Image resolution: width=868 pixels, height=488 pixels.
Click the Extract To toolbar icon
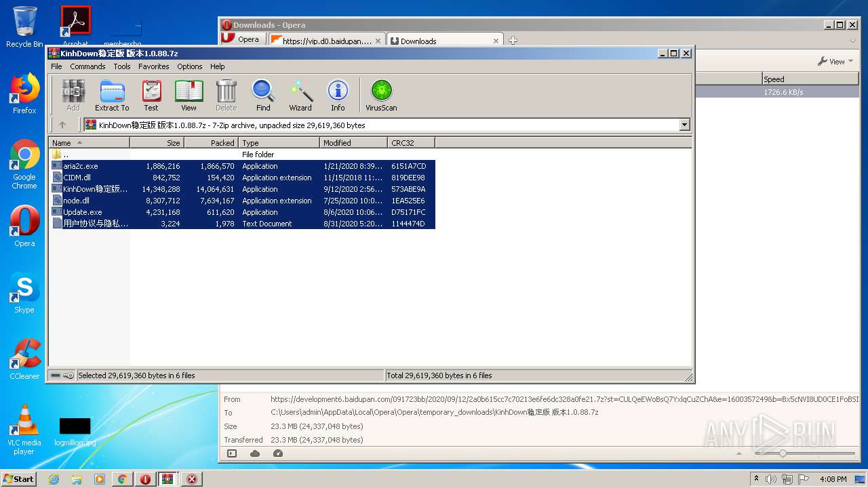click(112, 96)
